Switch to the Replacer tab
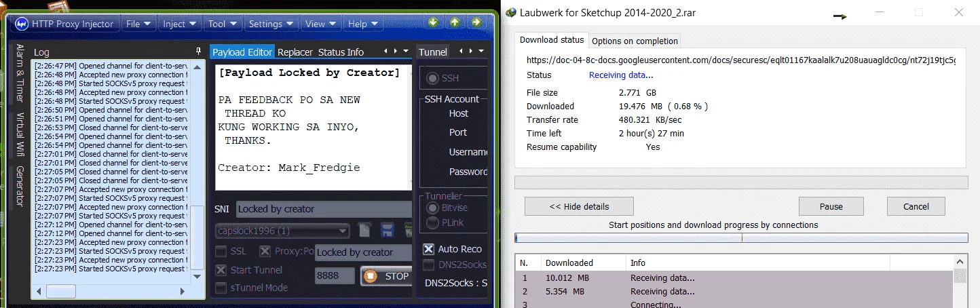980x308 pixels. [x=295, y=52]
